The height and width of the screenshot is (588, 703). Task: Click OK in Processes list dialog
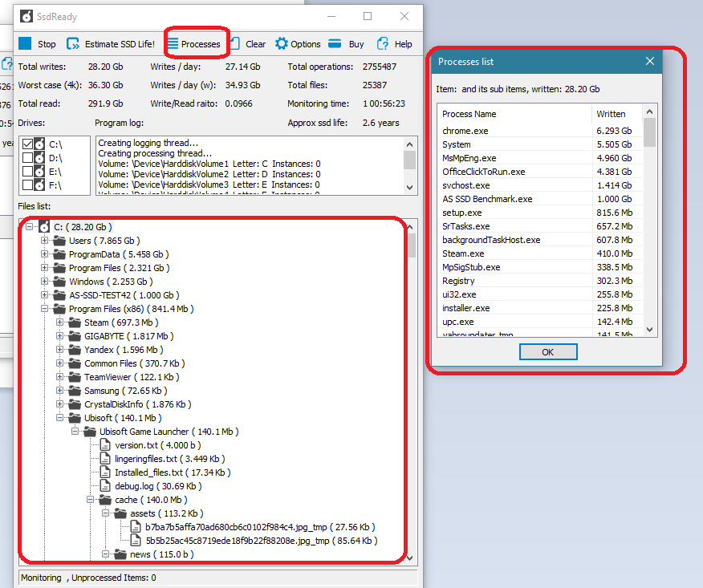(x=548, y=352)
